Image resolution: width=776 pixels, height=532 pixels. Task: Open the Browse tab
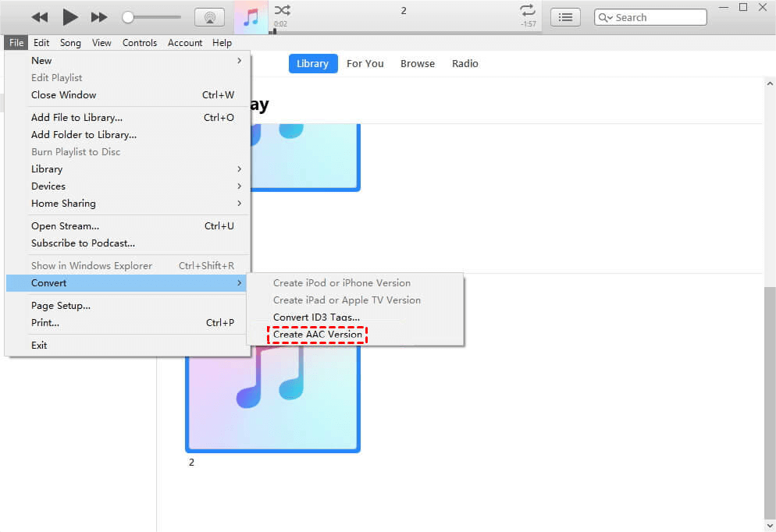point(418,63)
